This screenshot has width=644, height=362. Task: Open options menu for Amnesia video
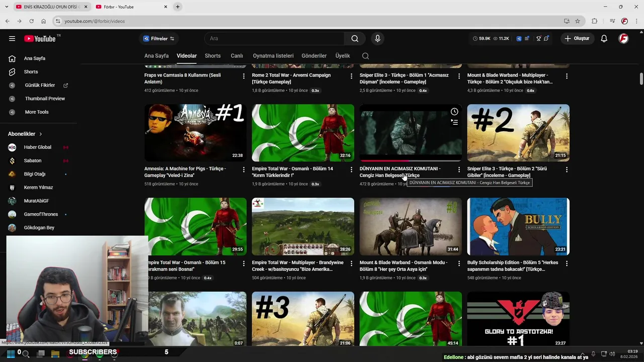244,169
